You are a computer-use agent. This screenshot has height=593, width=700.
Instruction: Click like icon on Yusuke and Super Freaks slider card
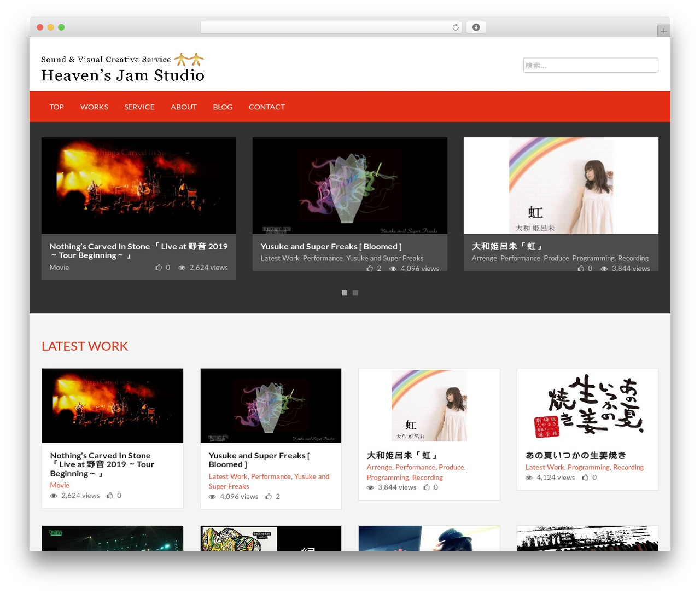tap(370, 268)
